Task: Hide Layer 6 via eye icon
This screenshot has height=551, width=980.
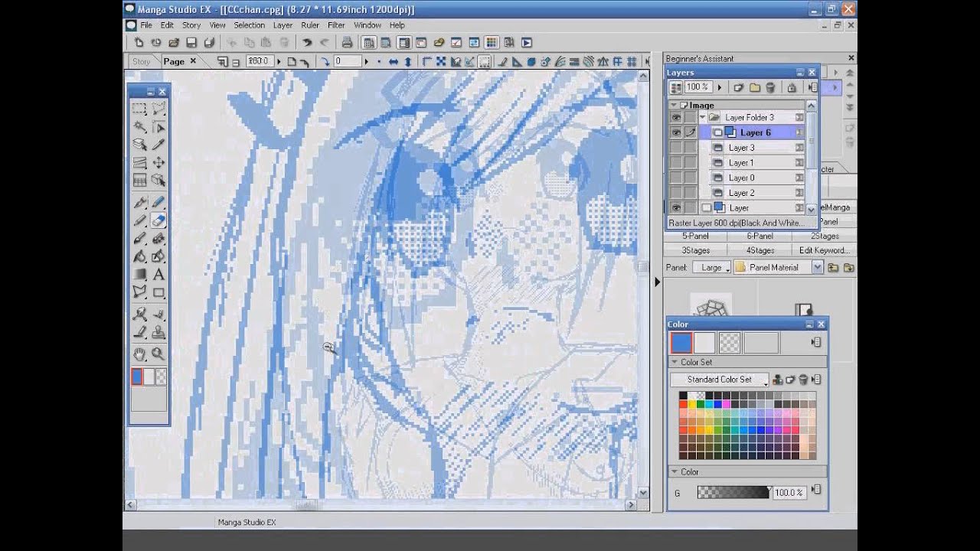Action: tap(676, 132)
